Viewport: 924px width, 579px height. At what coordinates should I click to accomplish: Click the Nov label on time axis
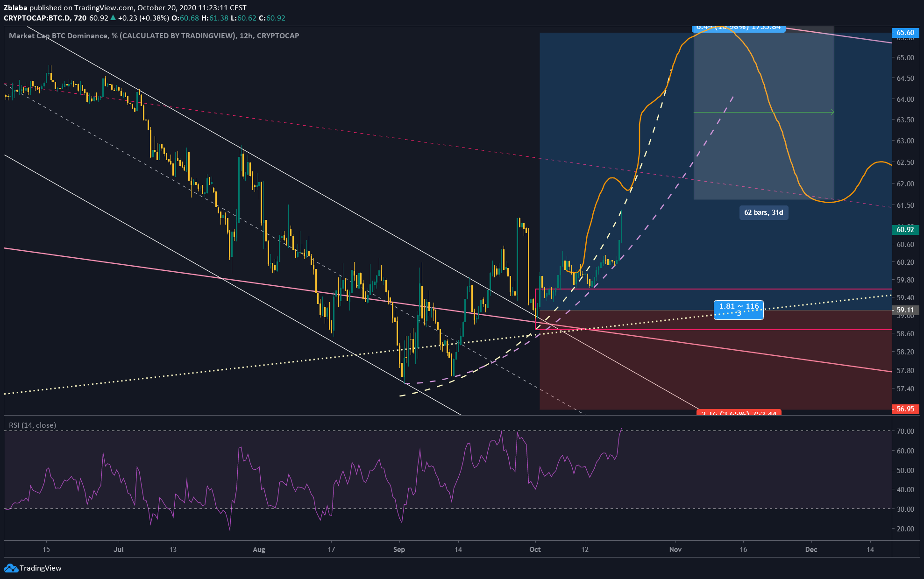point(675,549)
